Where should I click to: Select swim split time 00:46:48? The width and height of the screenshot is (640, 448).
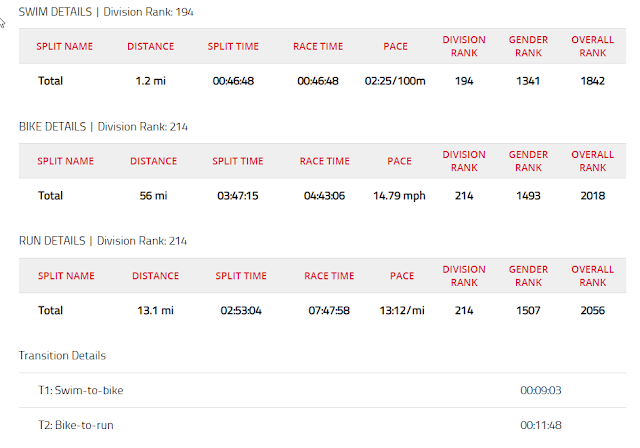pyautogui.click(x=233, y=81)
